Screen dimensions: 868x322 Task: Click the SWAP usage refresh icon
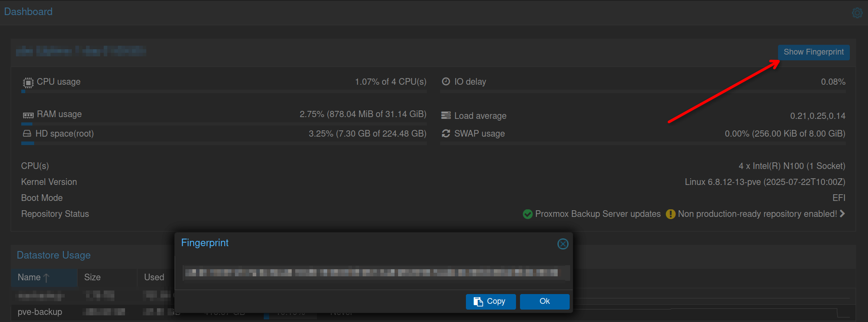[x=446, y=134]
